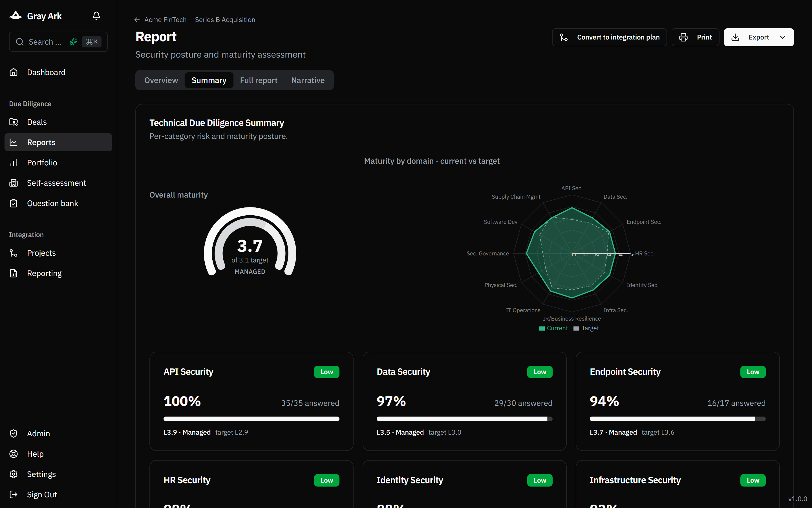
Task: Click the Data Security progress bar
Action: tap(464, 419)
